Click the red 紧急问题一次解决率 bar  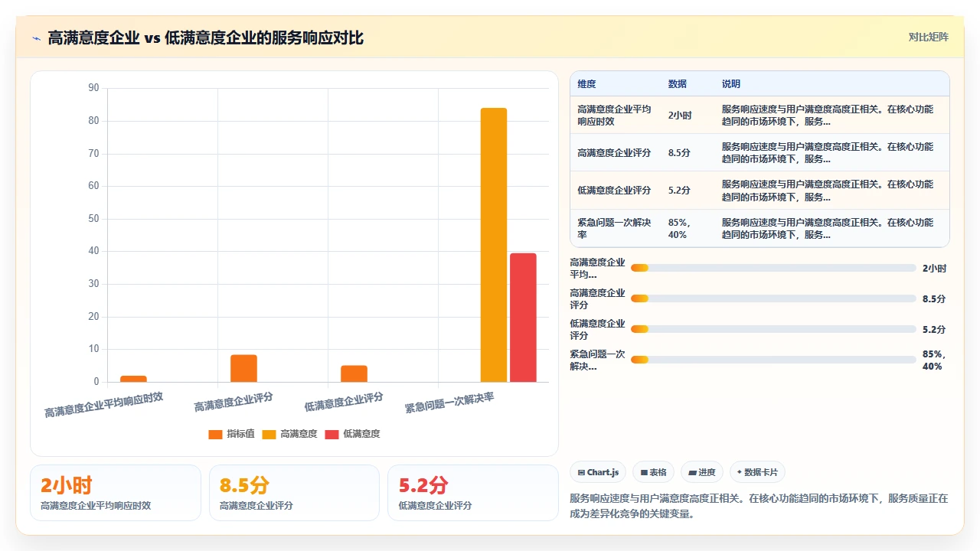523,318
